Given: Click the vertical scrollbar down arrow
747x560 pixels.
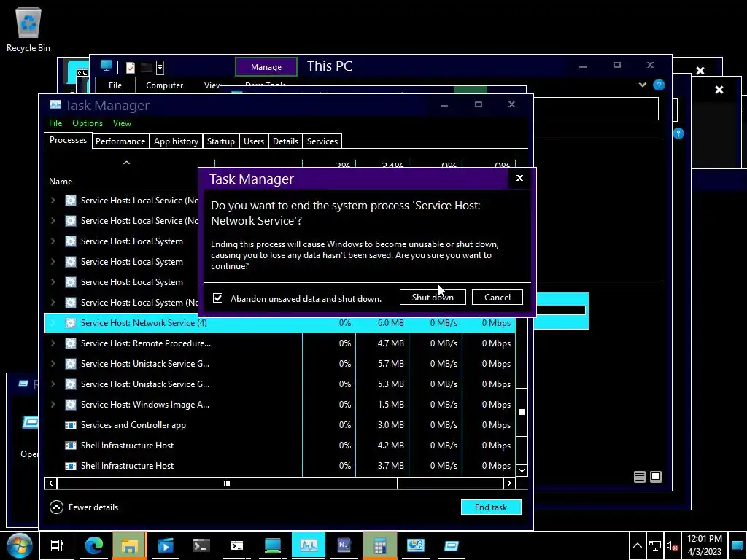Looking at the screenshot, I should [x=522, y=470].
